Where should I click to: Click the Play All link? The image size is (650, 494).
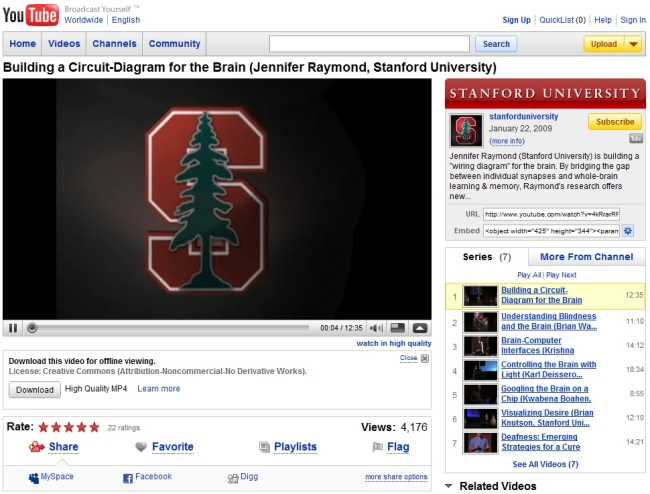529,275
